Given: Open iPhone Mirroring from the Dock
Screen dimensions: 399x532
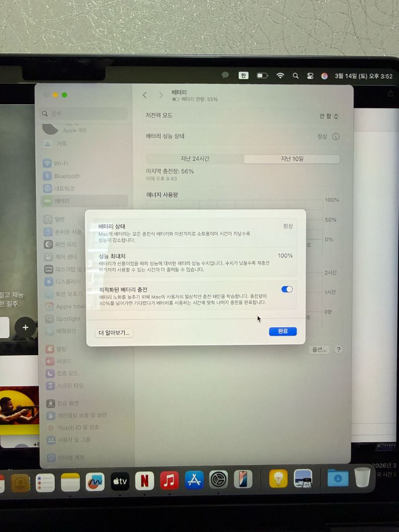Looking at the screenshot, I should pos(243,479).
